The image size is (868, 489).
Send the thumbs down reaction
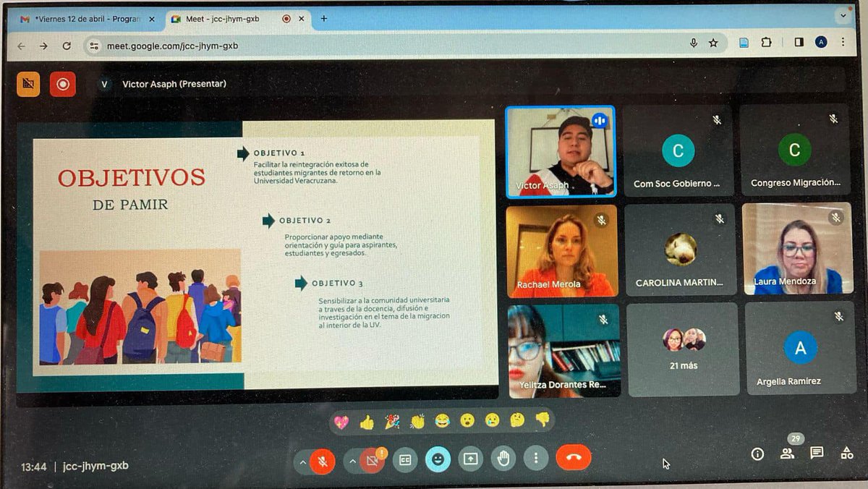542,419
